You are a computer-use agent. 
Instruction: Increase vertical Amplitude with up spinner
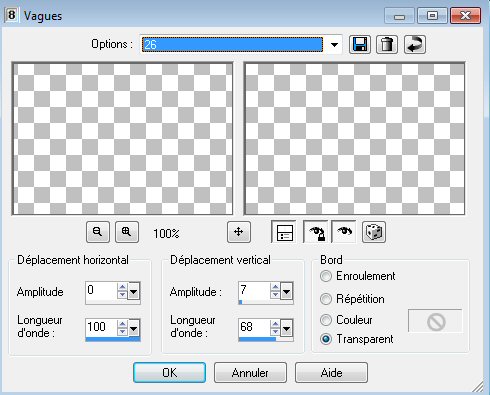tap(275, 287)
